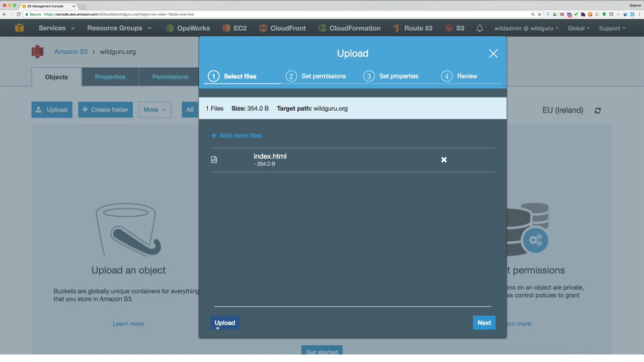Open the Amazon S3 breadcrumb link

71,52
